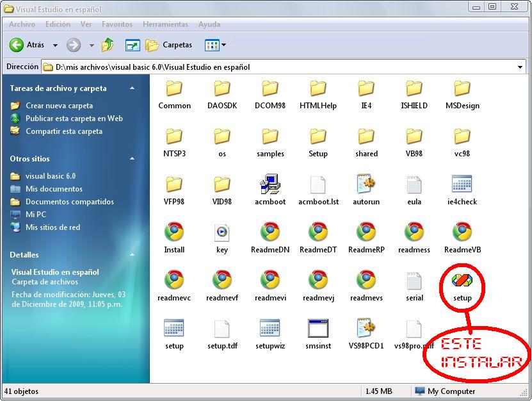
Task: Open the Ver menu
Action: pyautogui.click(x=86, y=24)
